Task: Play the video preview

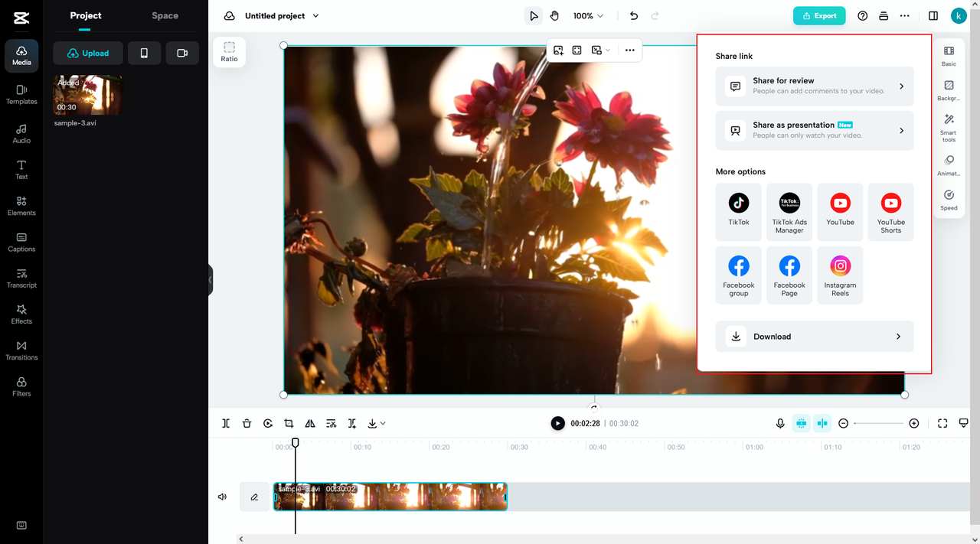Action: 558,423
